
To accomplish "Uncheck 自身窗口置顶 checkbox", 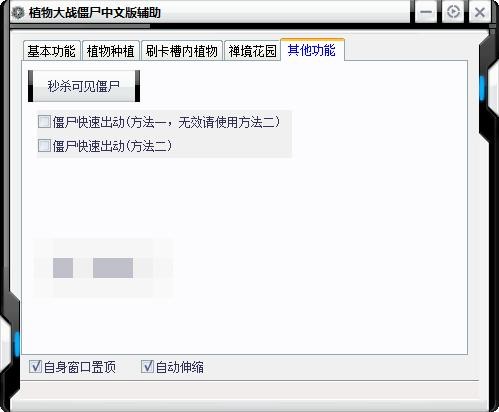I will pyautogui.click(x=35, y=366).
